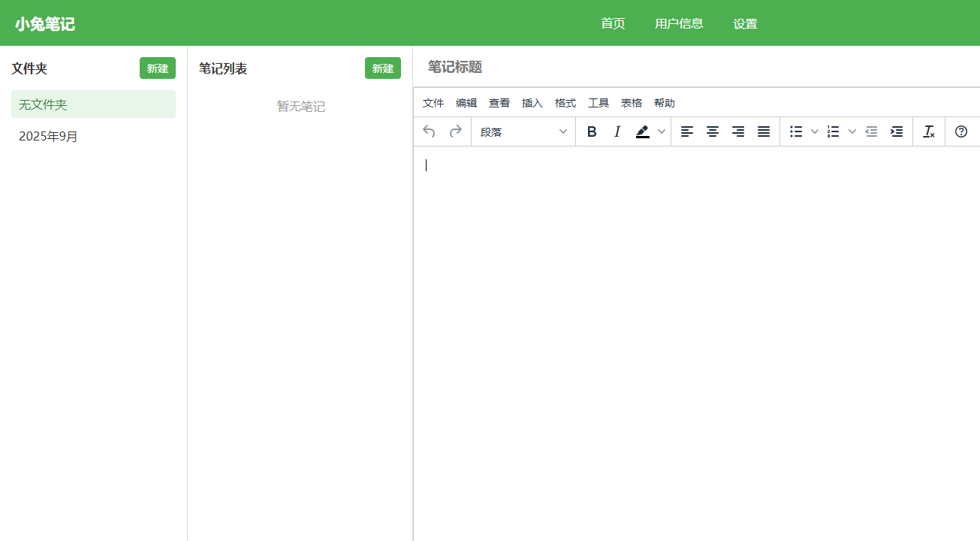Insert a bulleted list
This screenshot has height=541, width=980.
(x=796, y=131)
